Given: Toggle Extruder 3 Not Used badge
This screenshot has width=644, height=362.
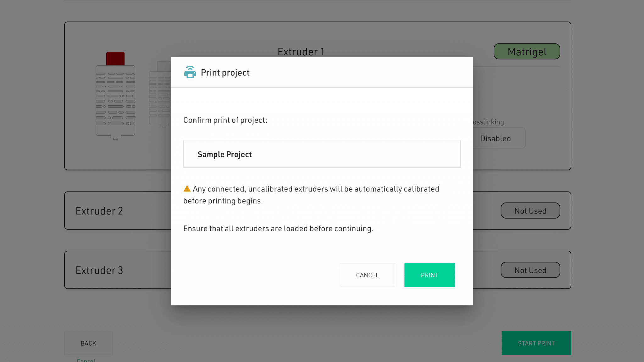Looking at the screenshot, I should tap(530, 270).
